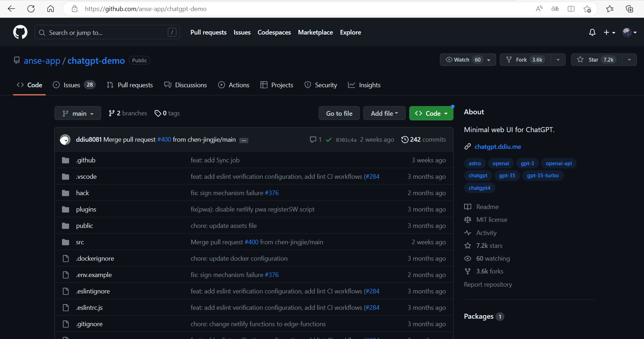Open the notifications bell
Viewport: 644px width, 339px height.
point(592,32)
